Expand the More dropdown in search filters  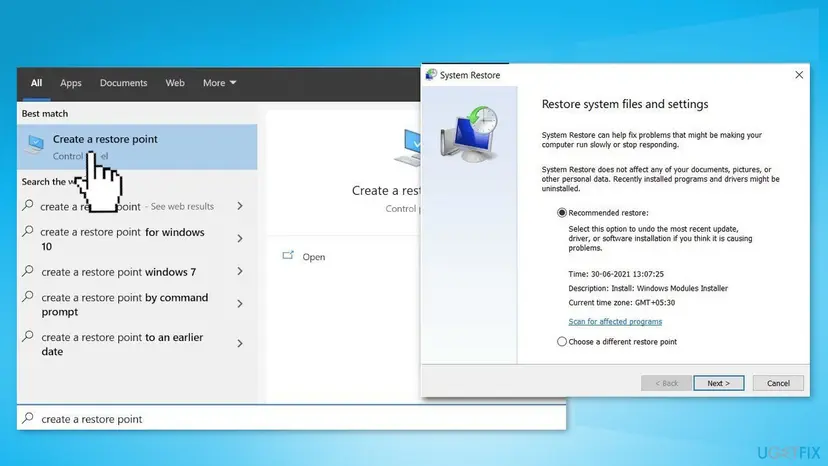(219, 83)
